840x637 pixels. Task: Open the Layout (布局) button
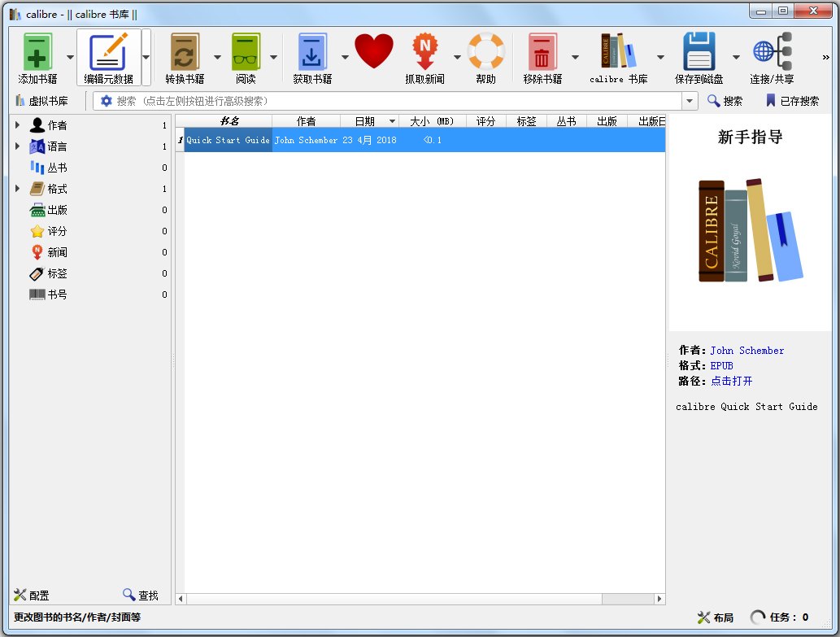tap(716, 617)
